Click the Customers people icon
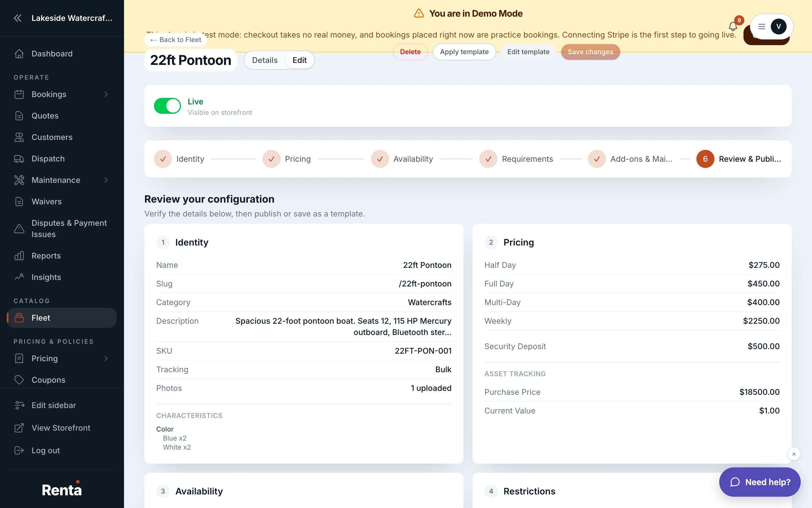 tap(19, 137)
